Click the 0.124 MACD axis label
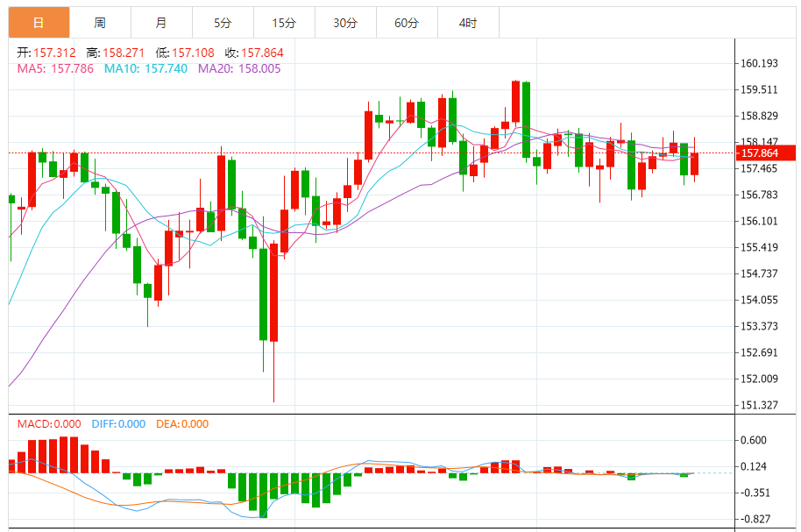801x532 pixels. (754, 466)
